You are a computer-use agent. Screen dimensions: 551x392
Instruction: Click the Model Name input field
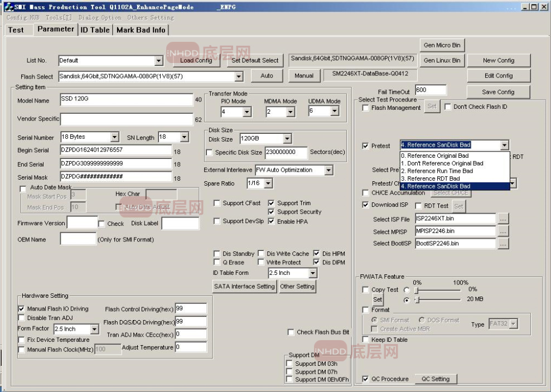coord(127,100)
